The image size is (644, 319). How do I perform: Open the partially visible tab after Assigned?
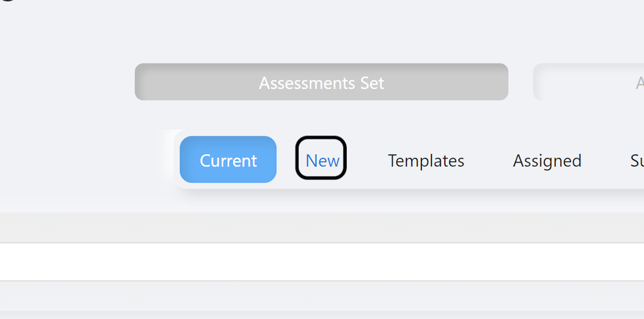[637, 161]
